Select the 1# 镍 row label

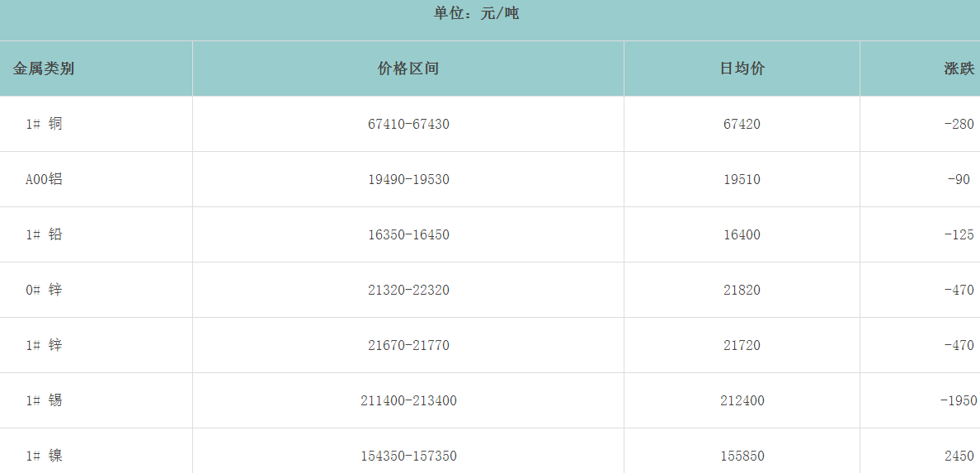tap(44, 456)
